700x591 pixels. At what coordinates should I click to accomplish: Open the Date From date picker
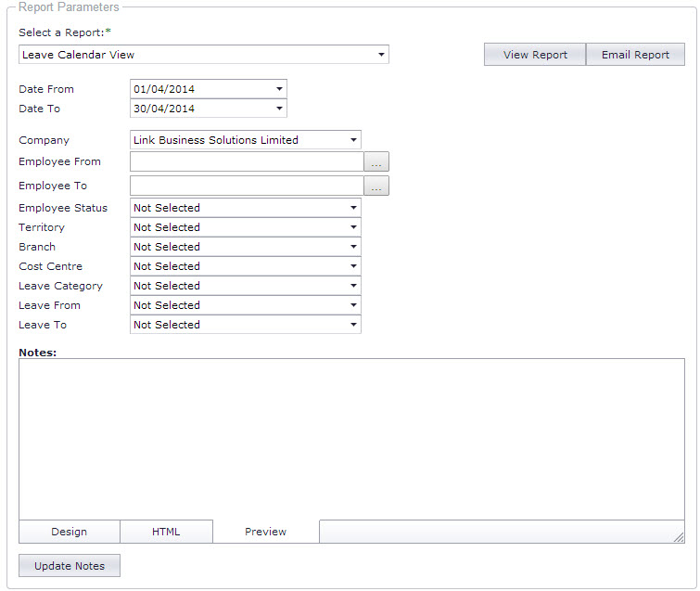click(x=209, y=89)
